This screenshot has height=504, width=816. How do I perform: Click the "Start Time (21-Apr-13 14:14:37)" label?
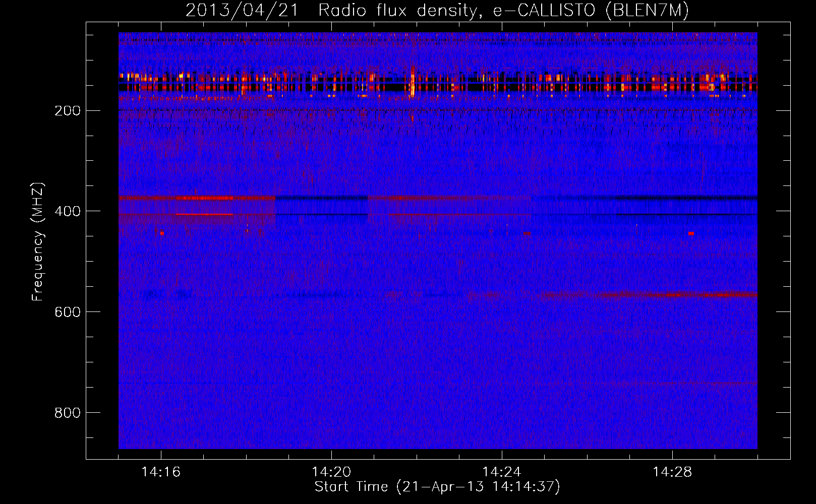[437, 487]
